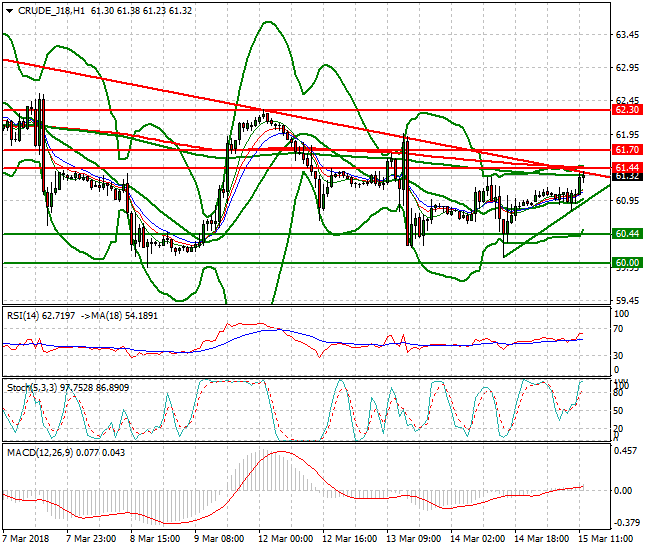This screenshot has height=550, width=650.
Task: Click the black 61.32 current price label
Action: coord(627,177)
